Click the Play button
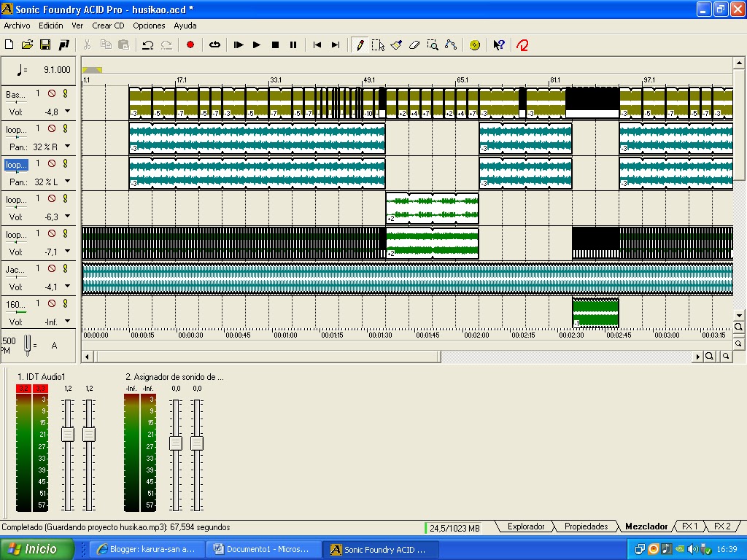The width and height of the screenshot is (747, 560). tap(256, 44)
